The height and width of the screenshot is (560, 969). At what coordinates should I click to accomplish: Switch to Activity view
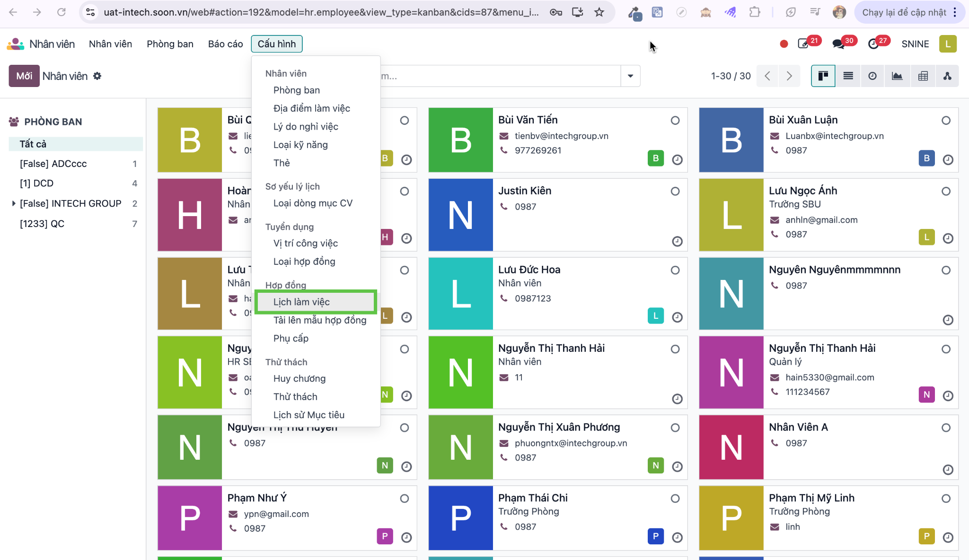click(x=872, y=76)
